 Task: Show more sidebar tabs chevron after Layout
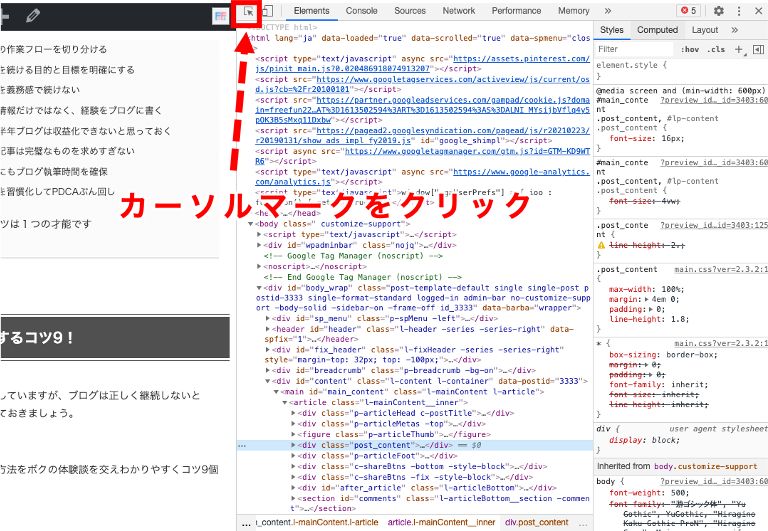[735, 30]
